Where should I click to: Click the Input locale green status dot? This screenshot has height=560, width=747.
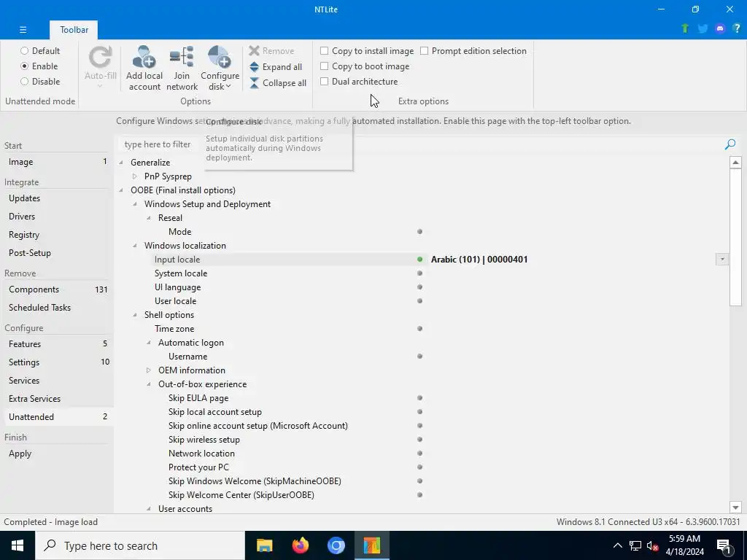[419, 260]
